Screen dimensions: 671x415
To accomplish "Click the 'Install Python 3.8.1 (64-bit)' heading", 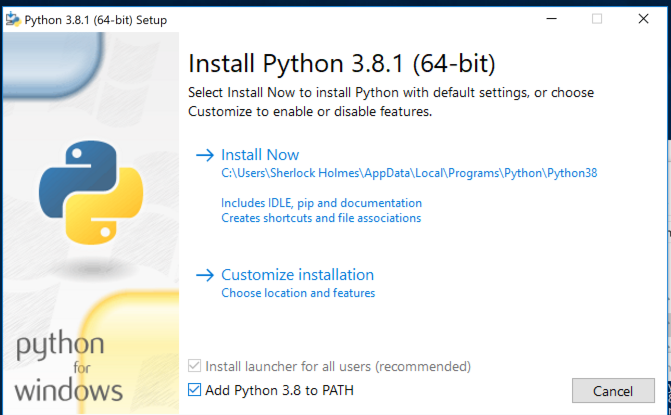I will pos(342,65).
